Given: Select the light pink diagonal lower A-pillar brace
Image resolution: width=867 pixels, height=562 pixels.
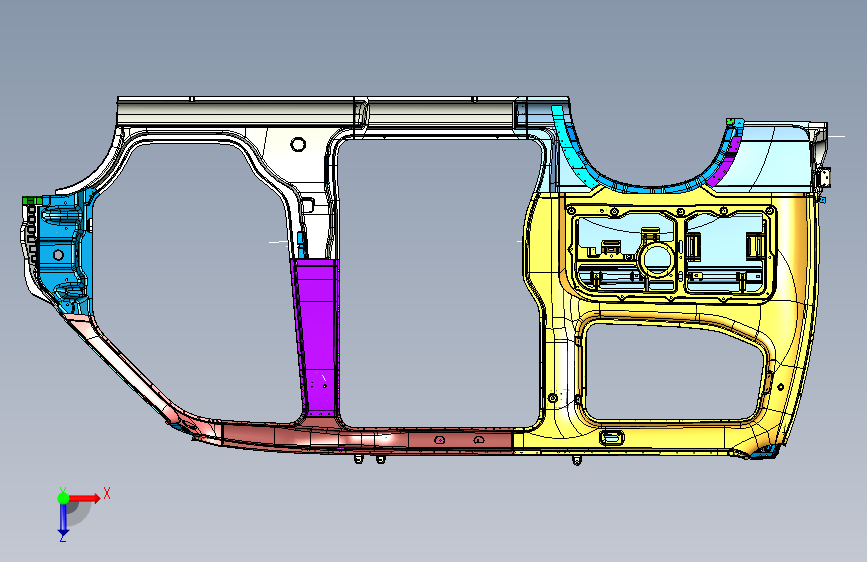Looking at the screenshot, I should pos(127,371).
